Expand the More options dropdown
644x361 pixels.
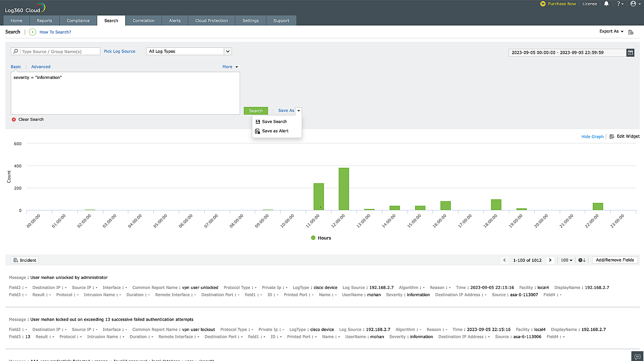tap(230, 67)
